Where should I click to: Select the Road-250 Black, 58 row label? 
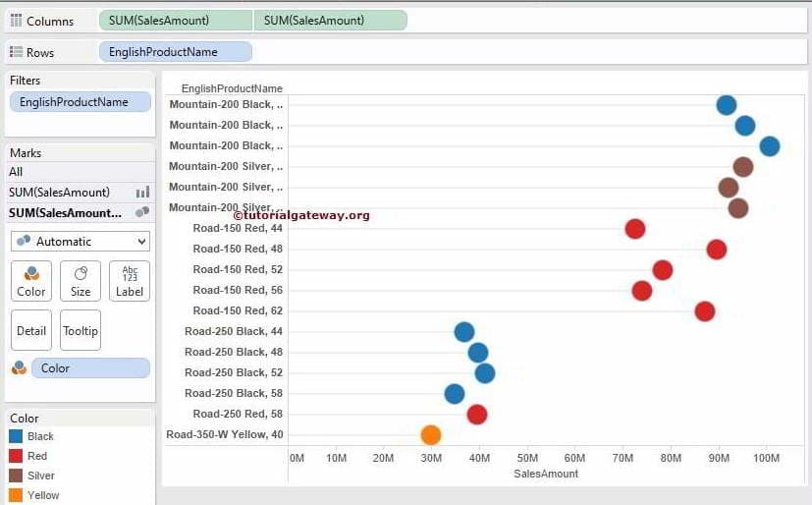click(x=234, y=393)
